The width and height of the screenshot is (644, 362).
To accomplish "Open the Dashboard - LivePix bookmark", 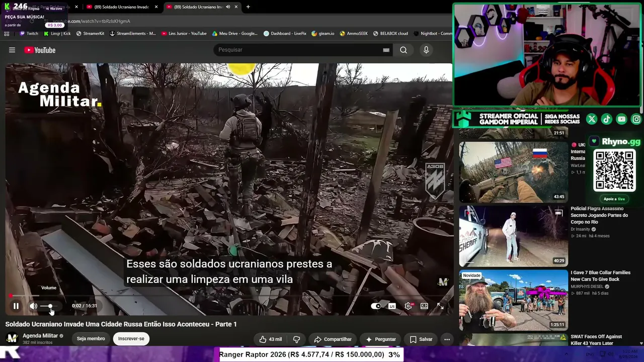I will [285, 34].
